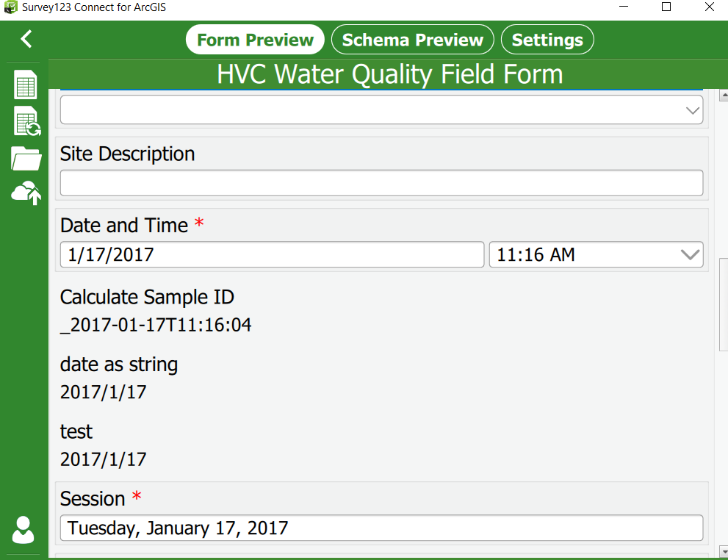Select the date field showing 1/17/2017
The image size is (728, 560).
[272, 255]
